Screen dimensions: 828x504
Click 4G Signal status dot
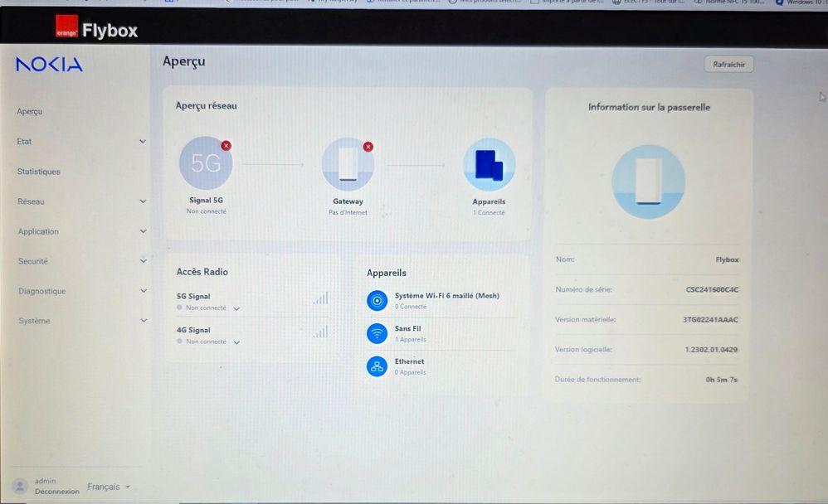pyautogui.click(x=179, y=342)
